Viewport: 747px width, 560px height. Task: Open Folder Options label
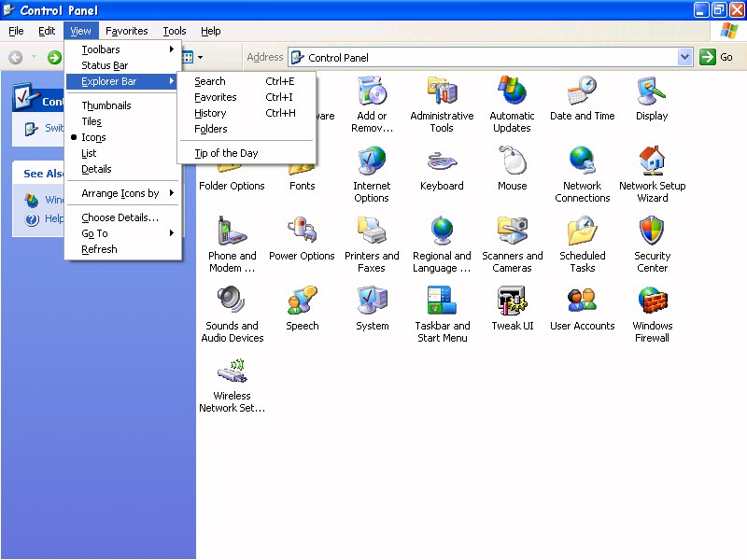(232, 186)
